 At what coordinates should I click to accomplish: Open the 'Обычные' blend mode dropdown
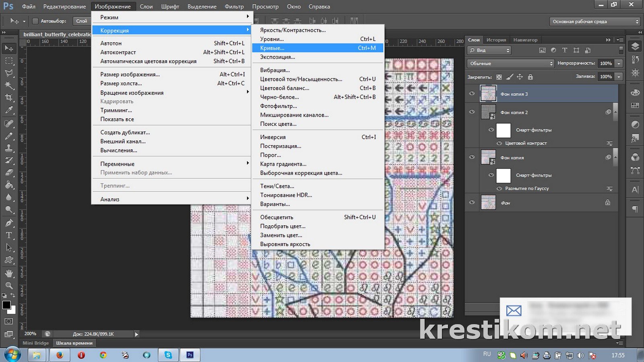coord(510,64)
